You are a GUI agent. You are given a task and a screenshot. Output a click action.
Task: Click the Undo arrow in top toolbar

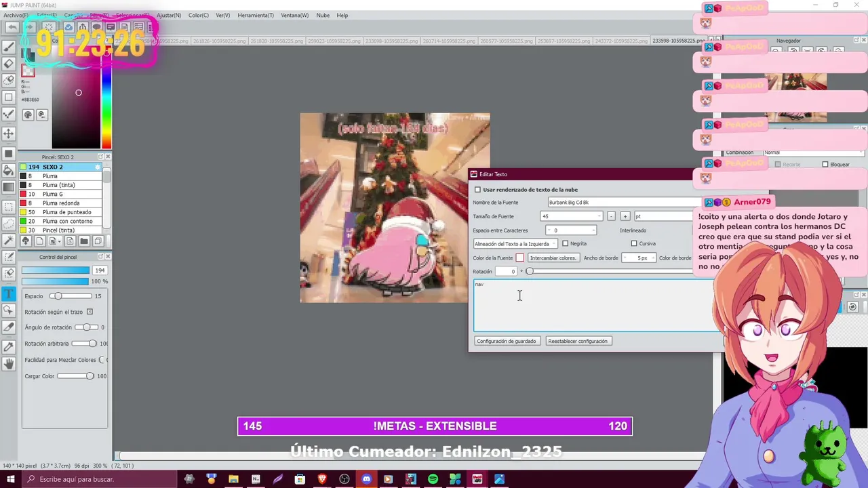(13, 27)
